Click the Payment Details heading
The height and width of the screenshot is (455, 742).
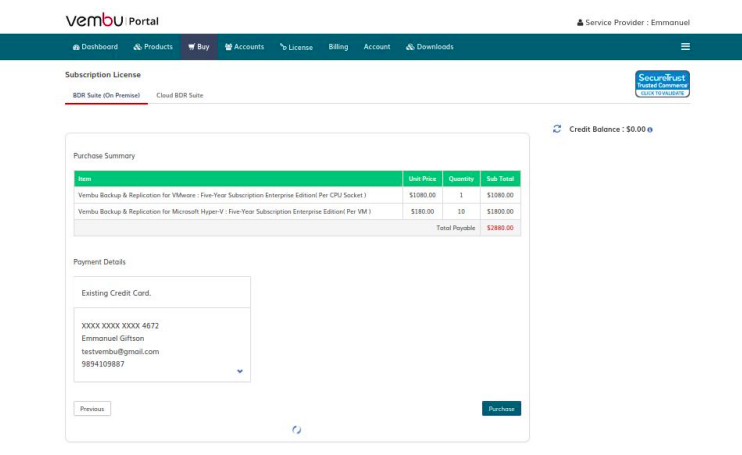pyautogui.click(x=99, y=262)
